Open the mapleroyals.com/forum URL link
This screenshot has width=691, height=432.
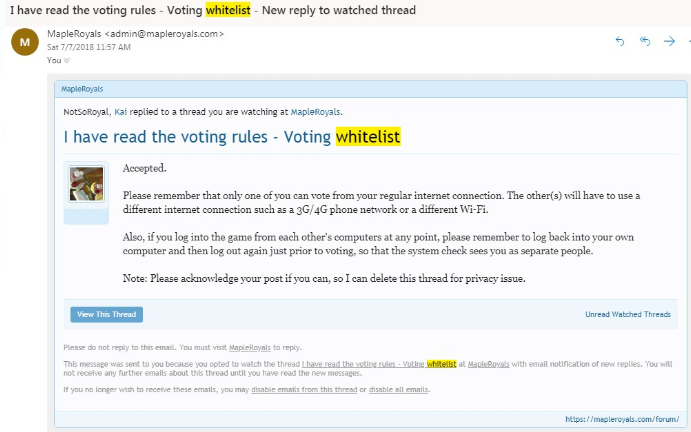point(622,419)
